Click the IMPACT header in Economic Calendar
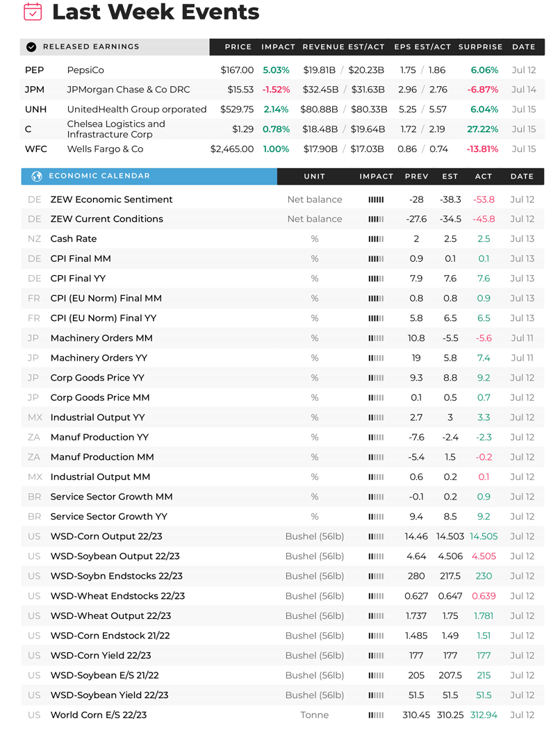Image resolution: width=560 pixels, height=737 pixels. click(x=376, y=176)
